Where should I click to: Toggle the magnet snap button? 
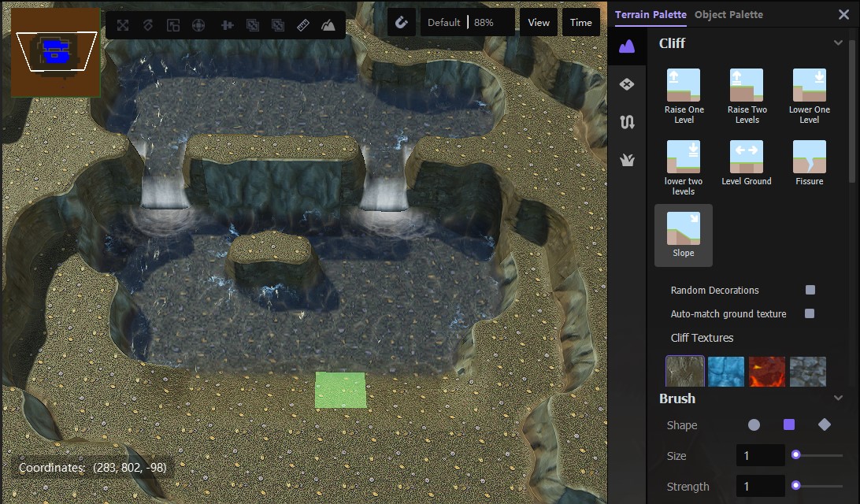coord(402,23)
